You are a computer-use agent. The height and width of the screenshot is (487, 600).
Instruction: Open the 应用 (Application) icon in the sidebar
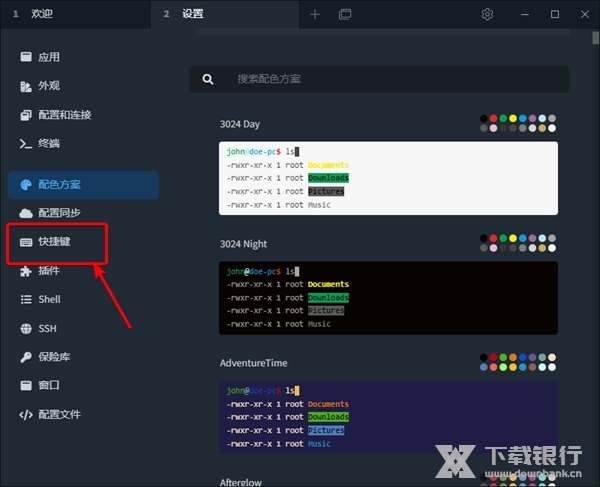(26, 57)
